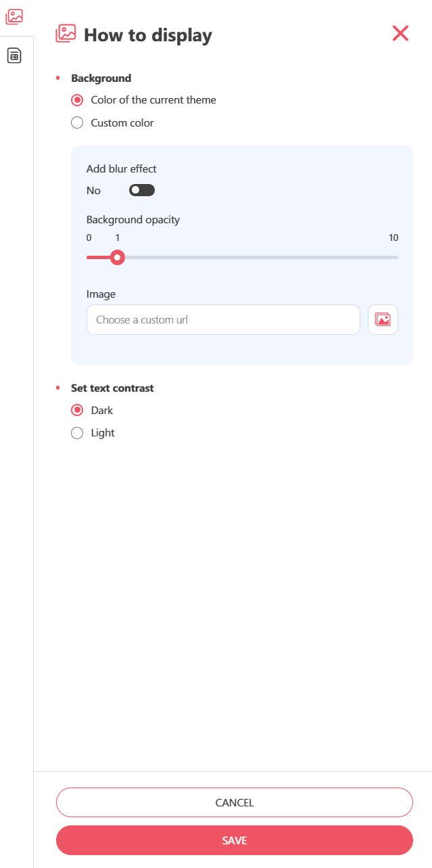Screen dimensions: 432x868
Task: Select Dark text contrast
Action: [x=92, y=411]
